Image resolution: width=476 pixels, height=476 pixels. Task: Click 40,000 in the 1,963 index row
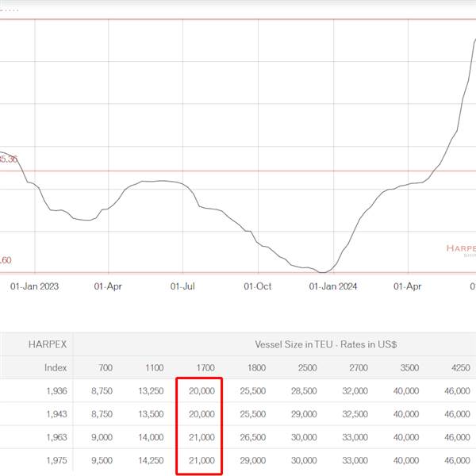point(406,437)
